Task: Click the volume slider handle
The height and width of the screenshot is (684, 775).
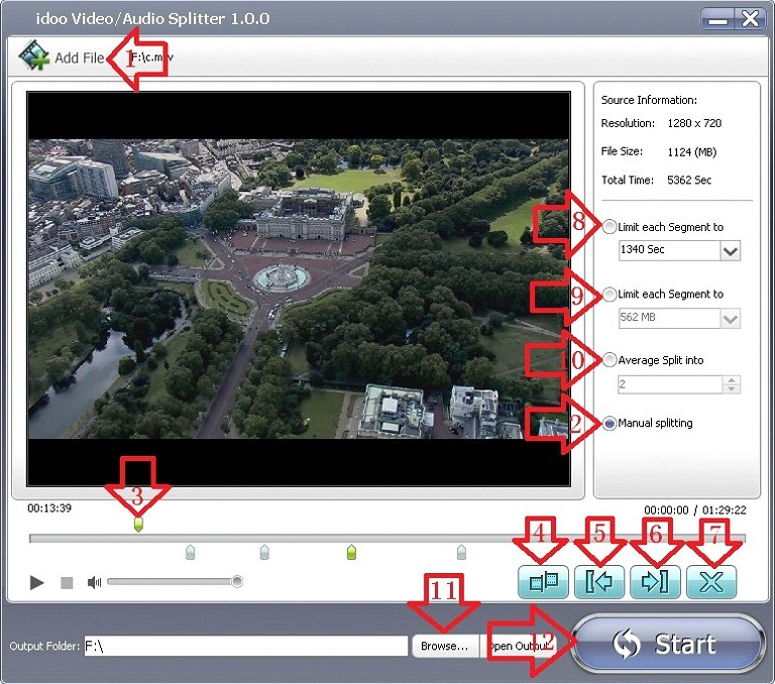Action: tap(236, 581)
